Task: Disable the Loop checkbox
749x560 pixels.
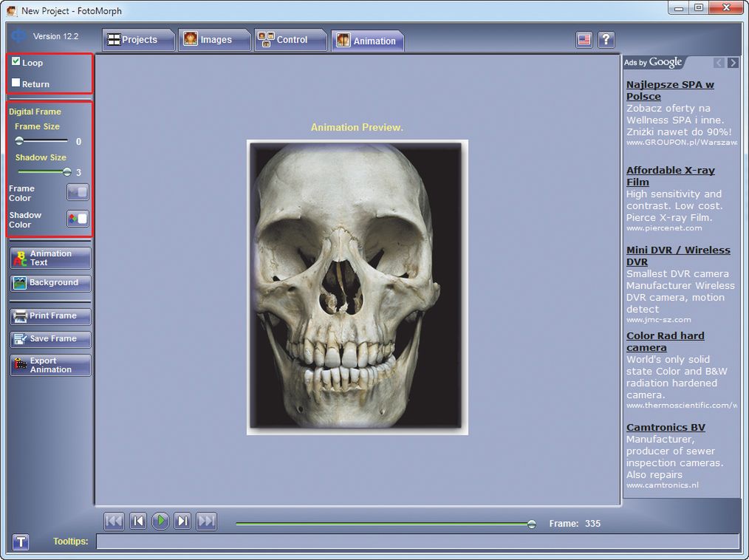Action: [x=16, y=62]
